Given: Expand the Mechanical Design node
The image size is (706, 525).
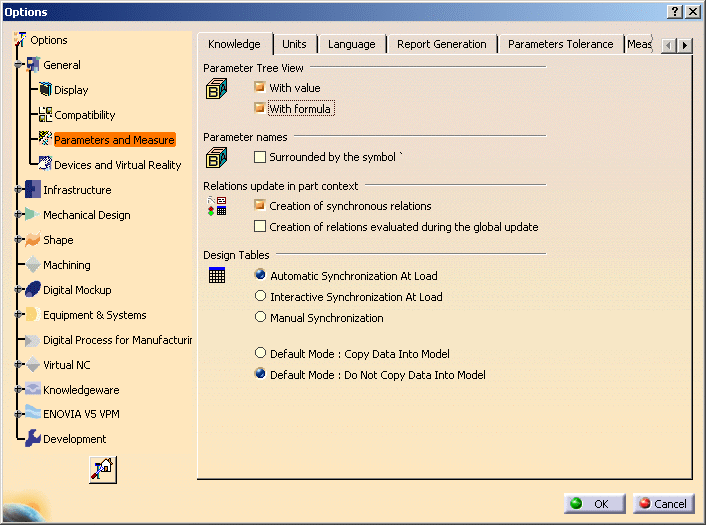Looking at the screenshot, I should point(18,215).
